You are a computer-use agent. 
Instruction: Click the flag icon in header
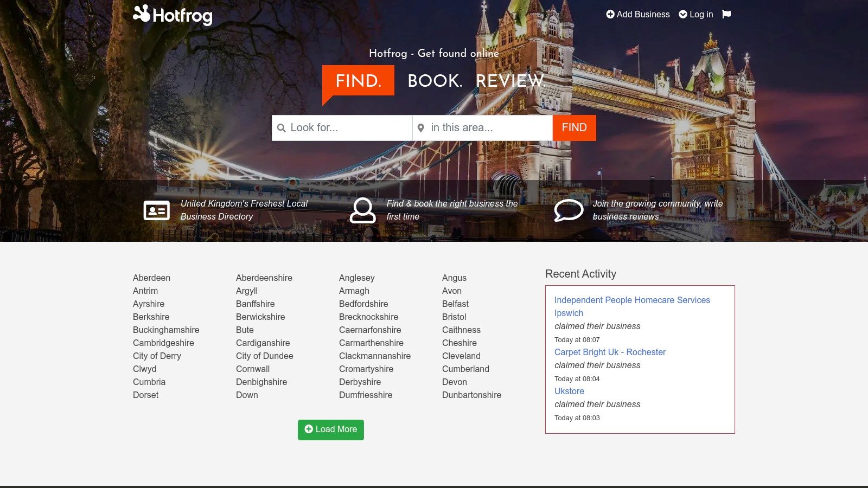pos(726,14)
